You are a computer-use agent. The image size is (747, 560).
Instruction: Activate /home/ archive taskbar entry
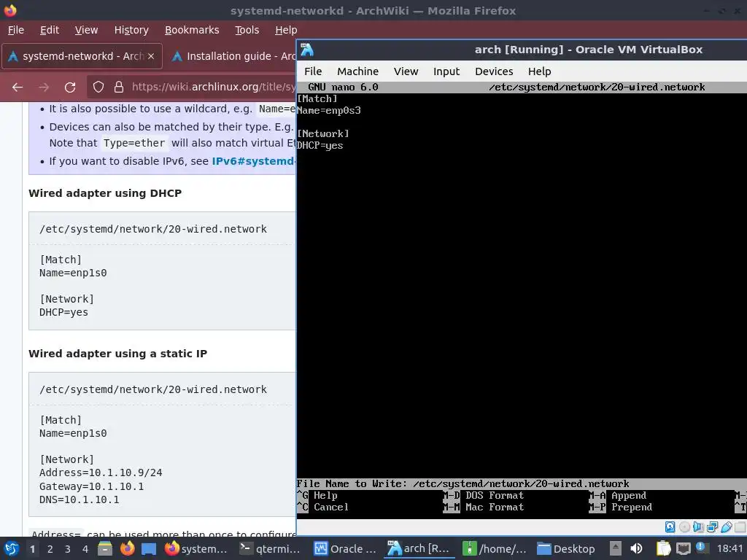495,548
